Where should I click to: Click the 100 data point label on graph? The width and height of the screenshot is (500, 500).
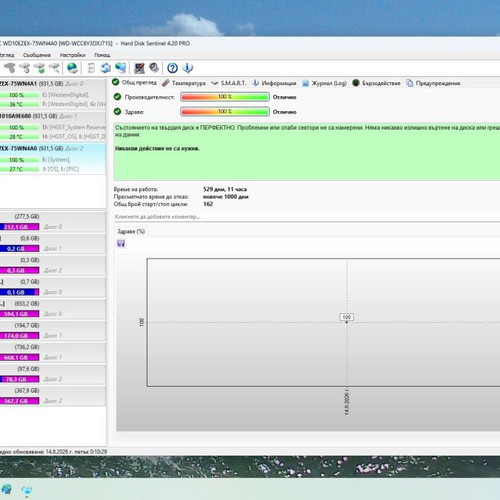pyautogui.click(x=347, y=317)
